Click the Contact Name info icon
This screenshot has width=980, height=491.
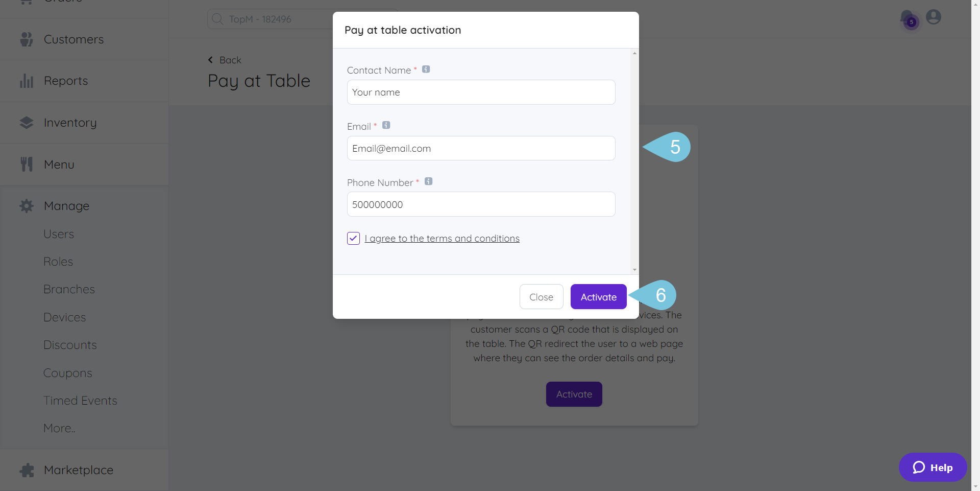[426, 69]
